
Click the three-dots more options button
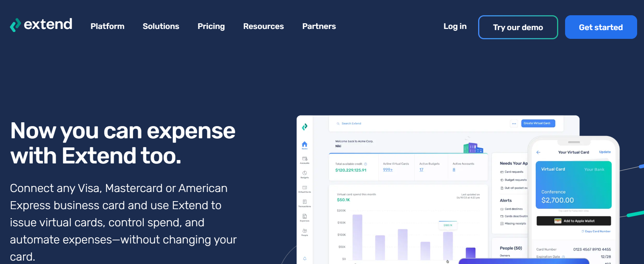pyautogui.click(x=514, y=123)
